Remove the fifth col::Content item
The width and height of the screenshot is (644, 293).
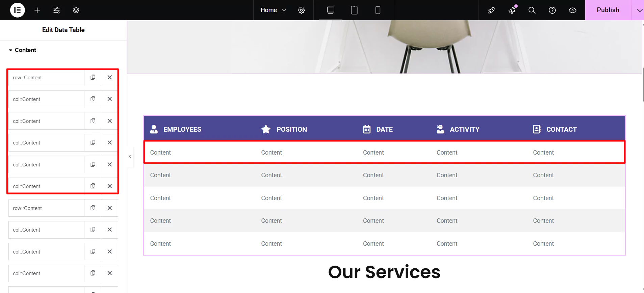110,186
